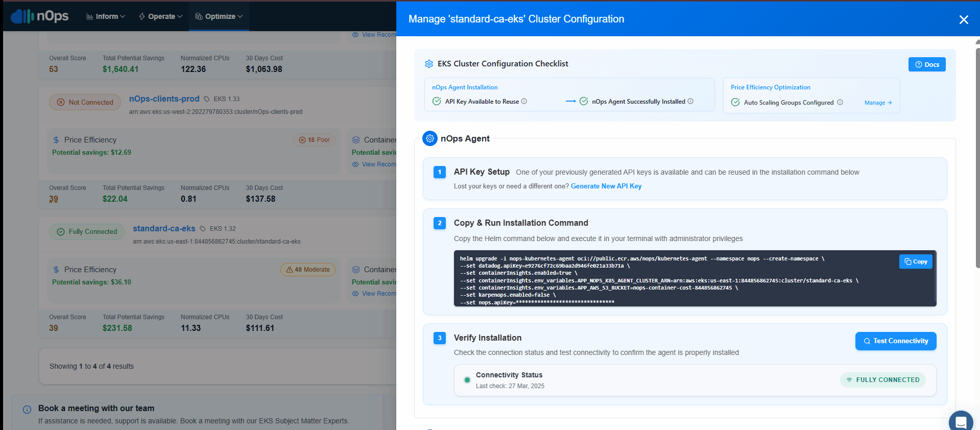Click the nOps Agent section gear icon
Image resolution: width=980 pixels, height=430 pixels.
click(430, 138)
